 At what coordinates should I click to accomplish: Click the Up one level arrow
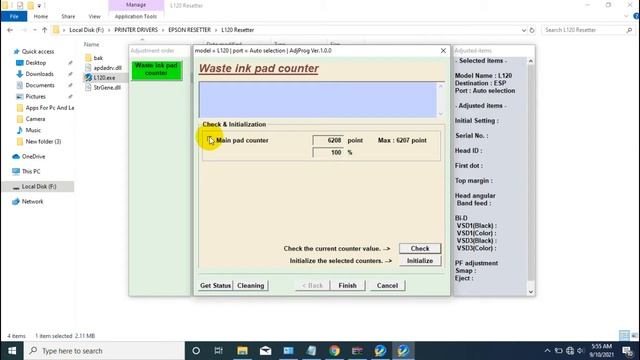click(44, 30)
